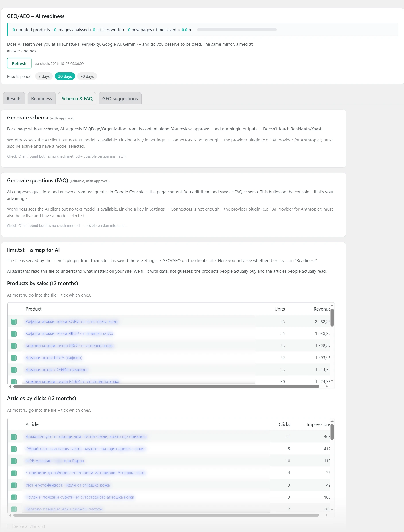Untick checkbox for Дамски чехли СОФИЯ (бежово)
The image size is (404, 532).
pos(14,370)
